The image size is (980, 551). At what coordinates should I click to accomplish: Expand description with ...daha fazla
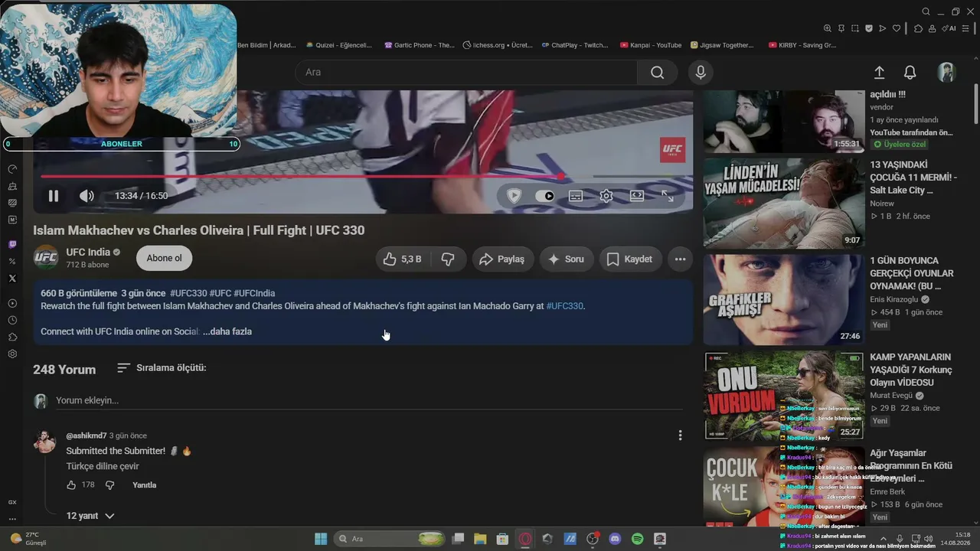227,331
